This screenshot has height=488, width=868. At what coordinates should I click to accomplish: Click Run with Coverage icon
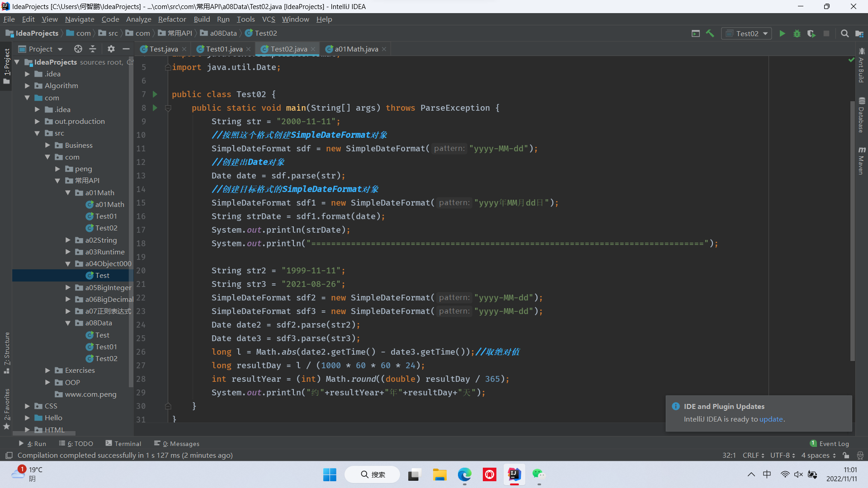point(811,33)
